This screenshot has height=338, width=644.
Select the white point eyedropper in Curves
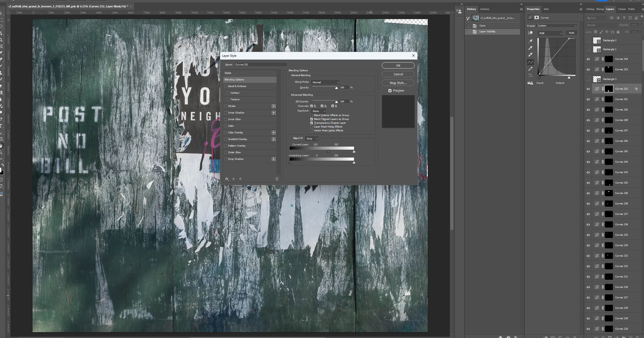530,55
